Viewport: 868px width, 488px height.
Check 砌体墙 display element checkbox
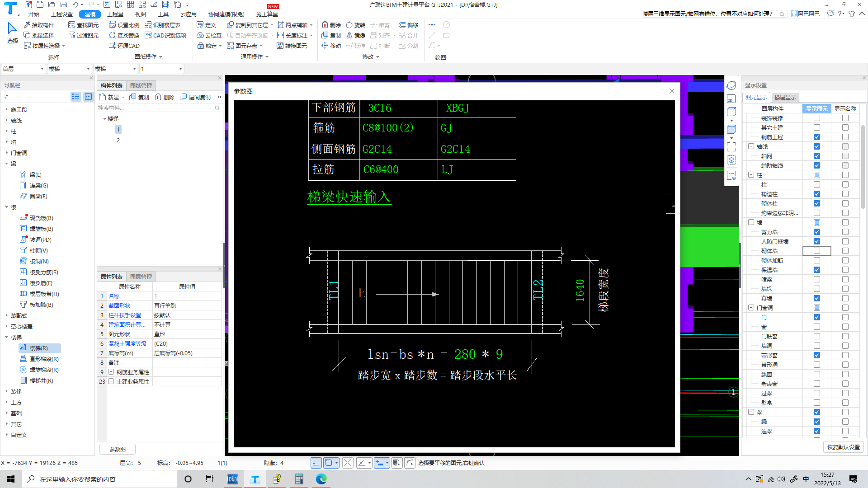(817, 251)
